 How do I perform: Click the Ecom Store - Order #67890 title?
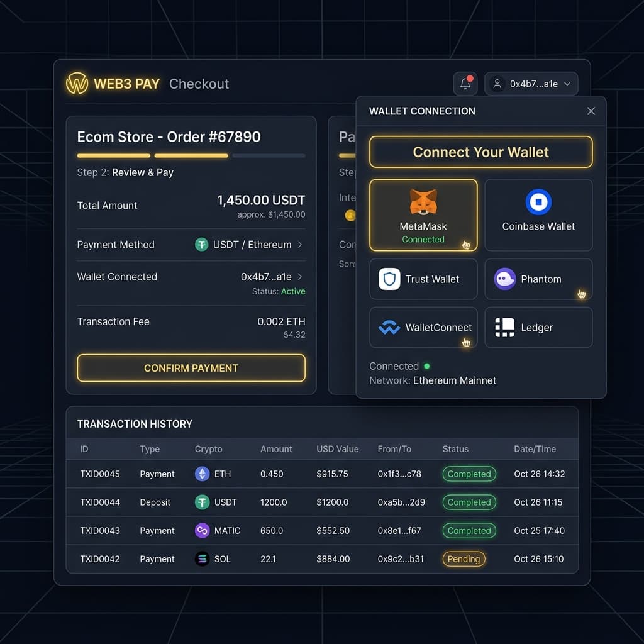click(x=169, y=136)
